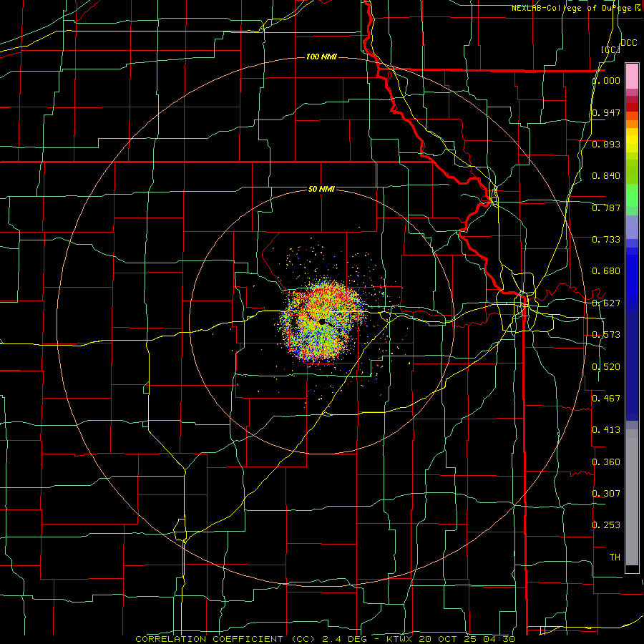Click the '50 NMI' range ring label
The width and height of the screenshot is (644, 644).
point(321,189)
